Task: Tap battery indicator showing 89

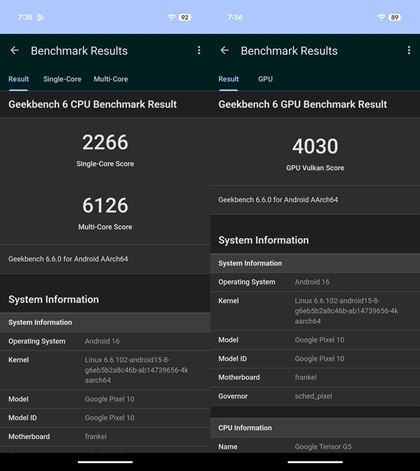Action: click(x=395, y=17)
